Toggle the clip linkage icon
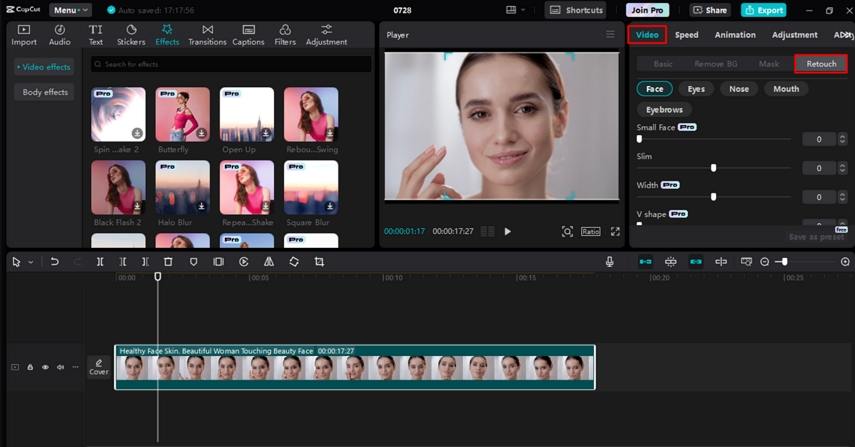This screenshot has width=855, height=447. click(696, 262)
